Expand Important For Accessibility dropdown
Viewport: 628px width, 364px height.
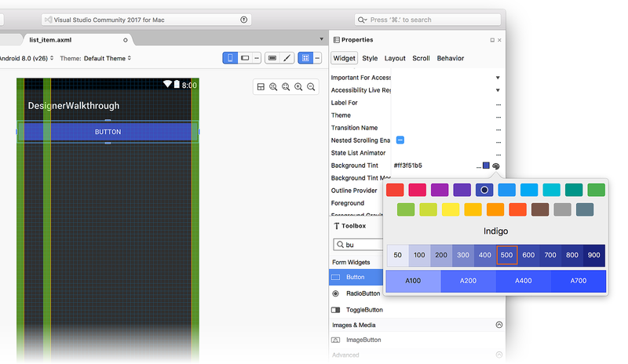point(498,78)
